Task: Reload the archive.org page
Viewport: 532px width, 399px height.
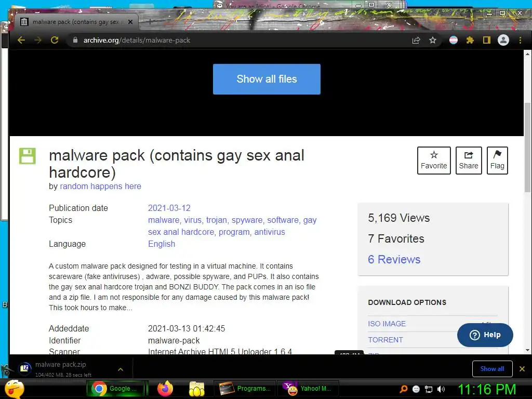Action: pyautogui.click(x=55, y=40)
